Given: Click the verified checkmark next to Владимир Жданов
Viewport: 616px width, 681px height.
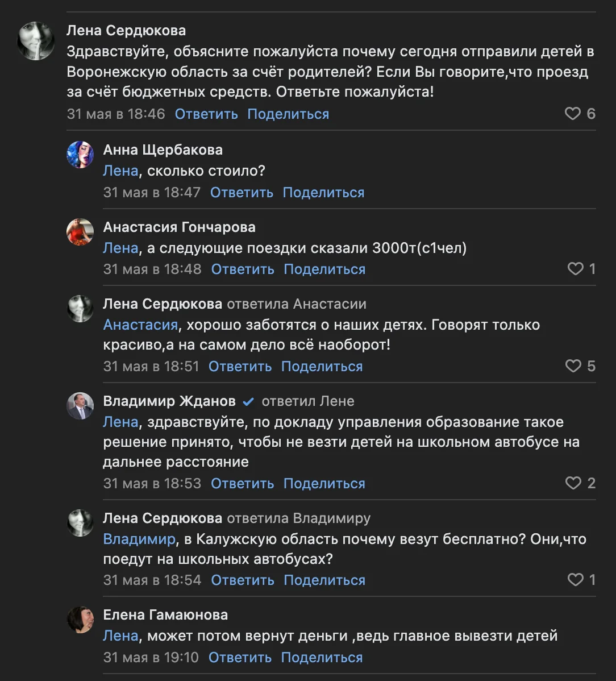Looking at the screenshot, I should tap(248, 402).
